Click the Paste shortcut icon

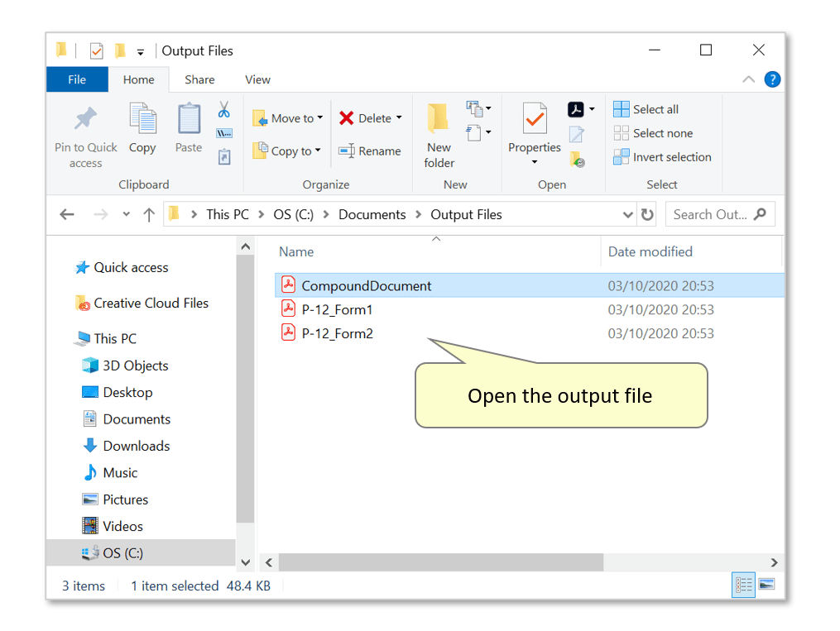pyautogui.click(x=224, y=157)
